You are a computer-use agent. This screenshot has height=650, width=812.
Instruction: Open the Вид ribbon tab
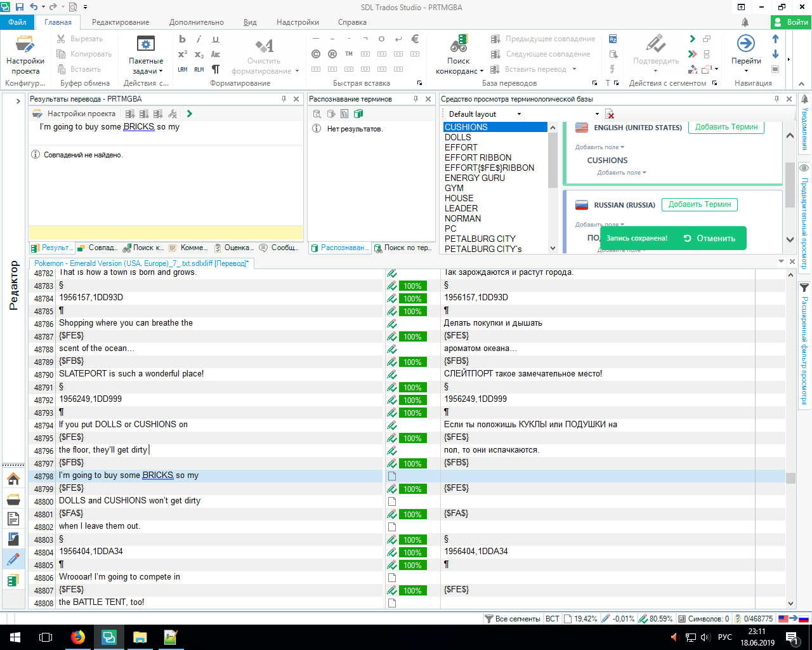(250, 22)
